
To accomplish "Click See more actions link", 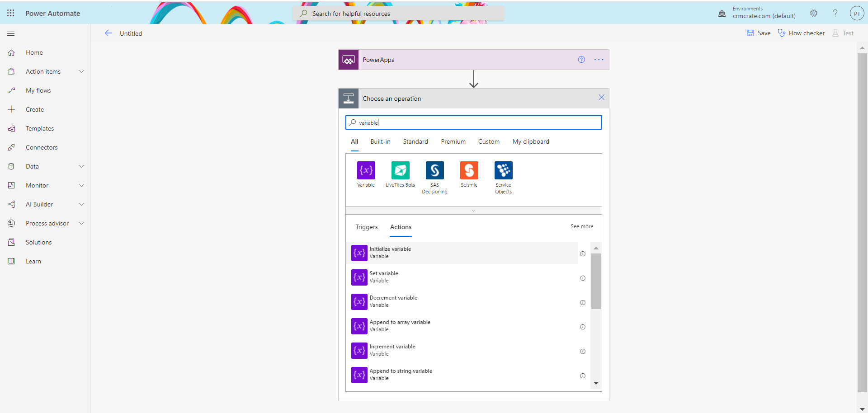I will [582, 226].
